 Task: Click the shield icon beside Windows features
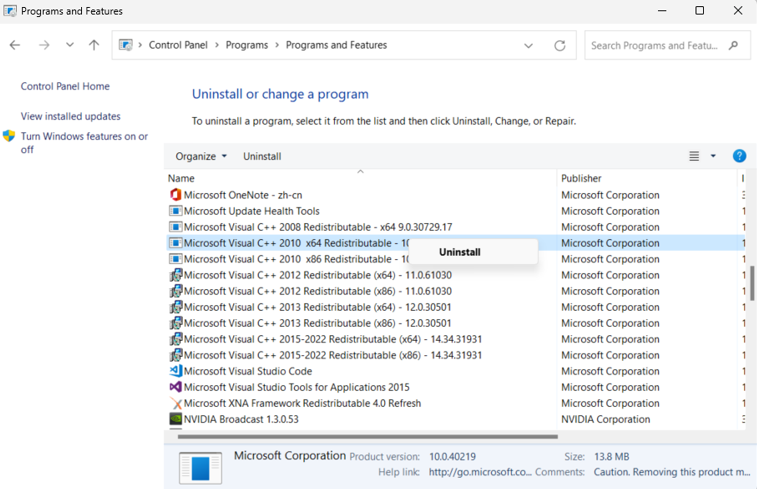9,136
